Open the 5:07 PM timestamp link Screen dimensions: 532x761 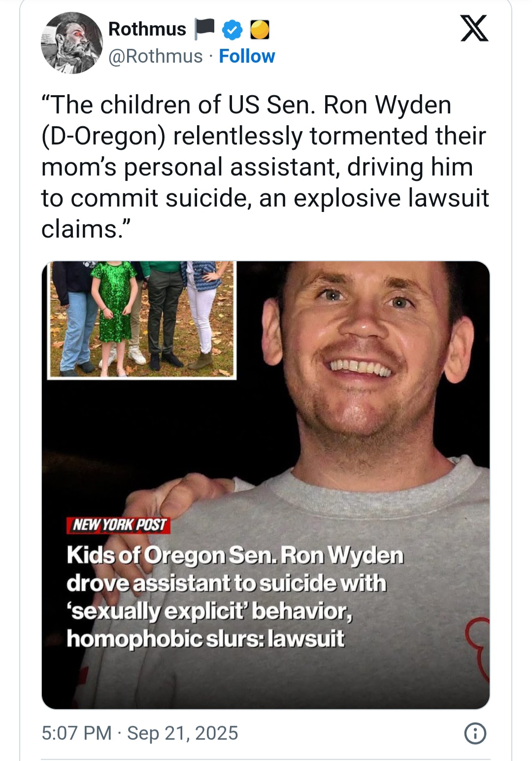point(77,733)
